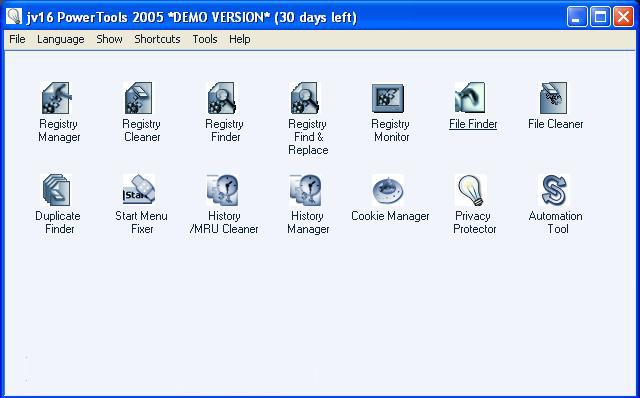
Task: Click the Privacy Protector lightbulb icon
Action: [x=471, y=190]
